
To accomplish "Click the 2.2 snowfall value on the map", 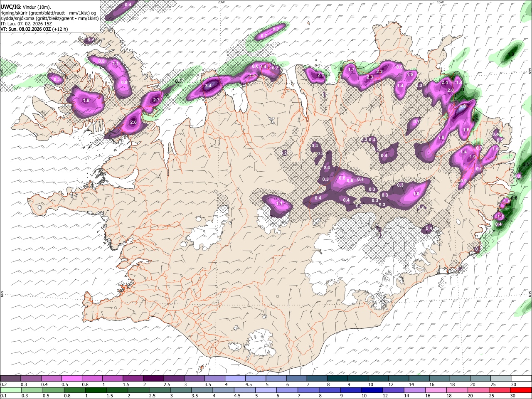I will 379,71.
